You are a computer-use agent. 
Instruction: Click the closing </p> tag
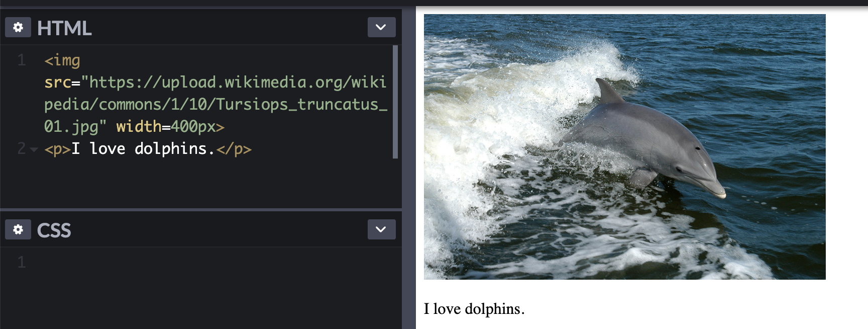[234, 149]
